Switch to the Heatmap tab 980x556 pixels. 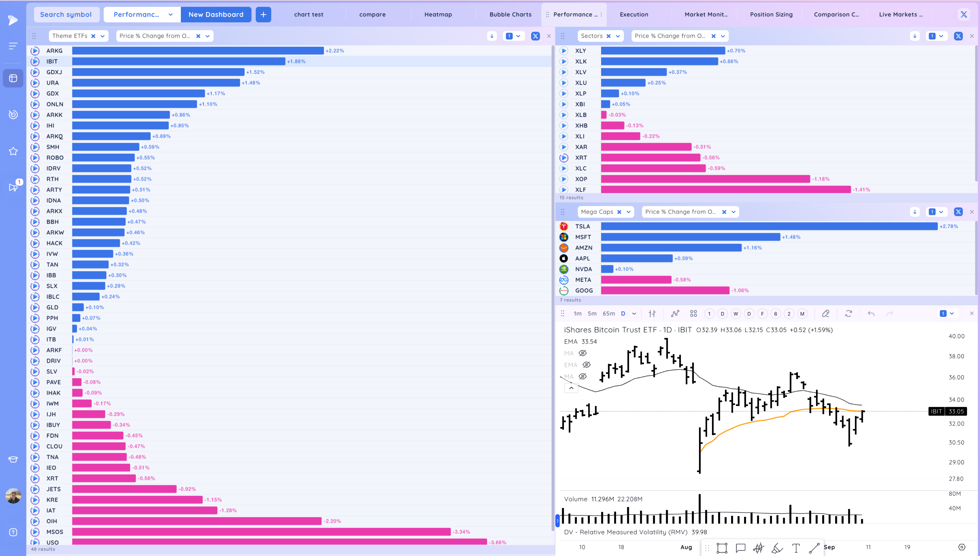tap(438, 14)
